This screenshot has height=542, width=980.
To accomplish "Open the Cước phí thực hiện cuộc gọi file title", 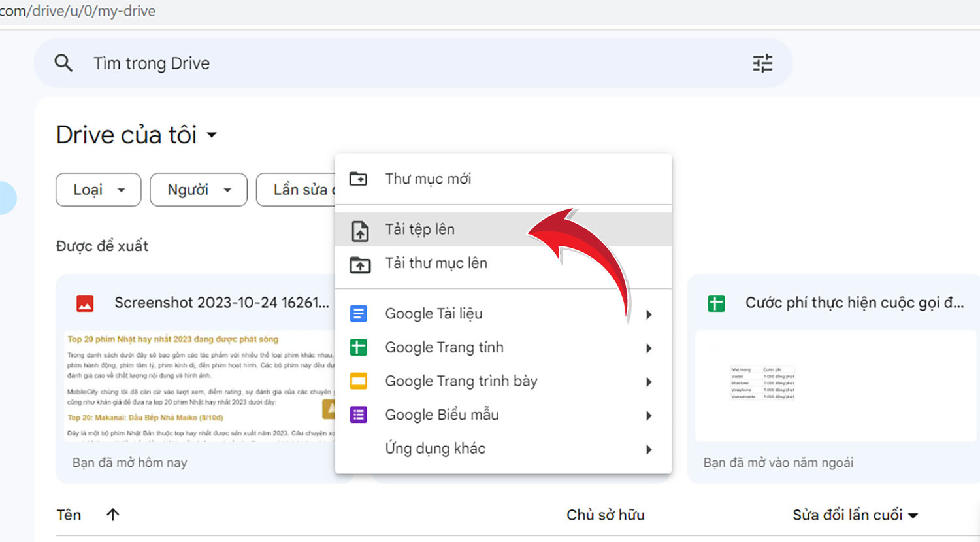I will click(855, 303).
